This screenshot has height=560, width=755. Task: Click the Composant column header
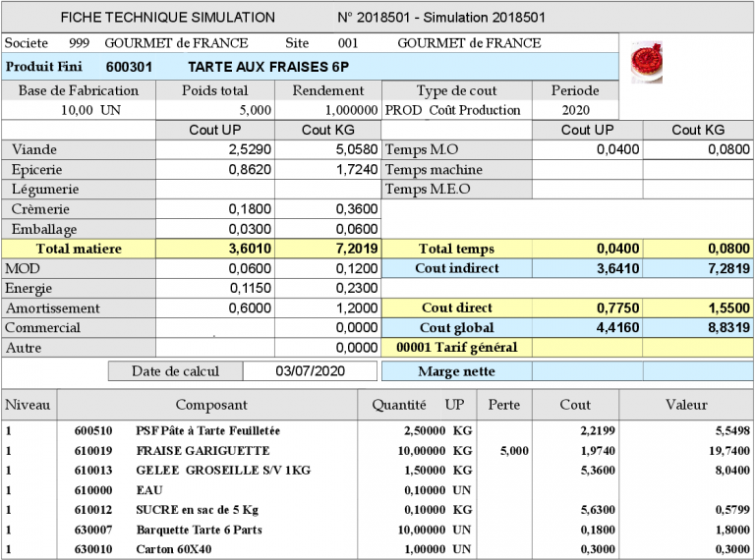(211, 404)
